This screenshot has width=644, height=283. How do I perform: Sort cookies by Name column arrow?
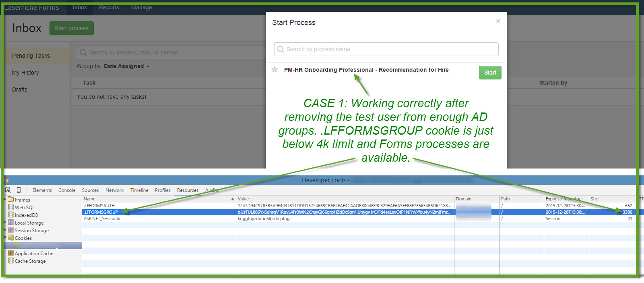232,199
